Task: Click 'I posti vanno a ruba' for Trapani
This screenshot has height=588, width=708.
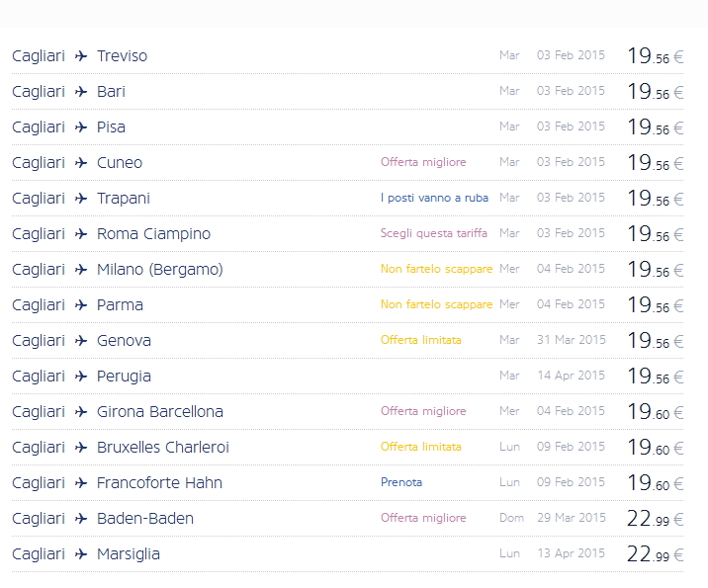Action: [x=434, y=199]
